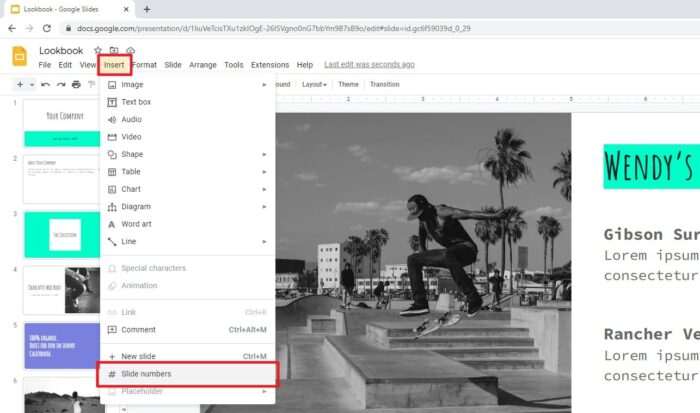Viewport: 700px width, 413px height.
Task: Open the View menu
Action: tap(88, 65)
